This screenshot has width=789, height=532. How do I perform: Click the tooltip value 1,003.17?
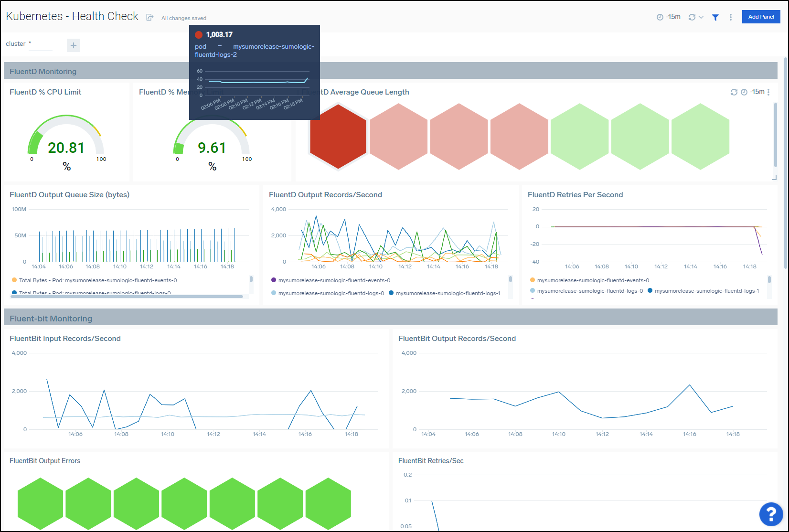coord(219,34)
